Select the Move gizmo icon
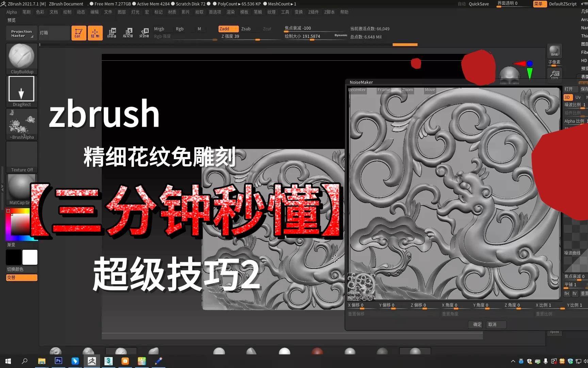Screen dimensions: 588x368 (x=112, y=33)
